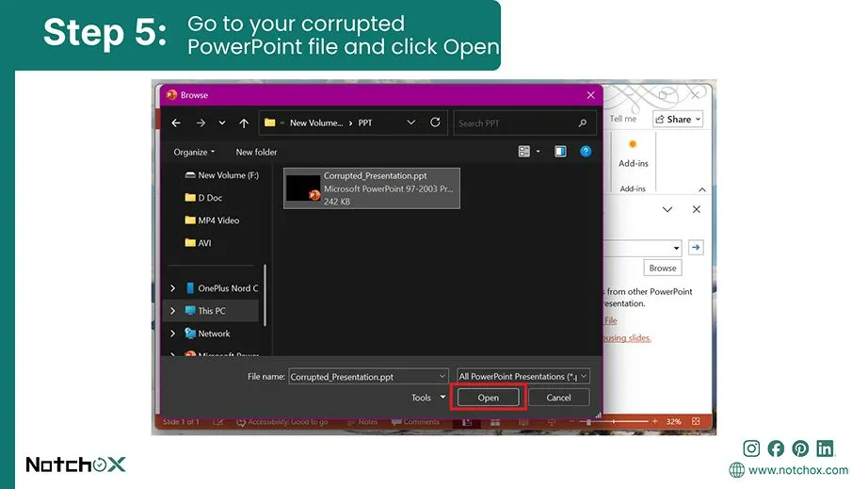Screen dimensions: 868x489
Task: Click the search magnifier icon
Action: (583, 122)
